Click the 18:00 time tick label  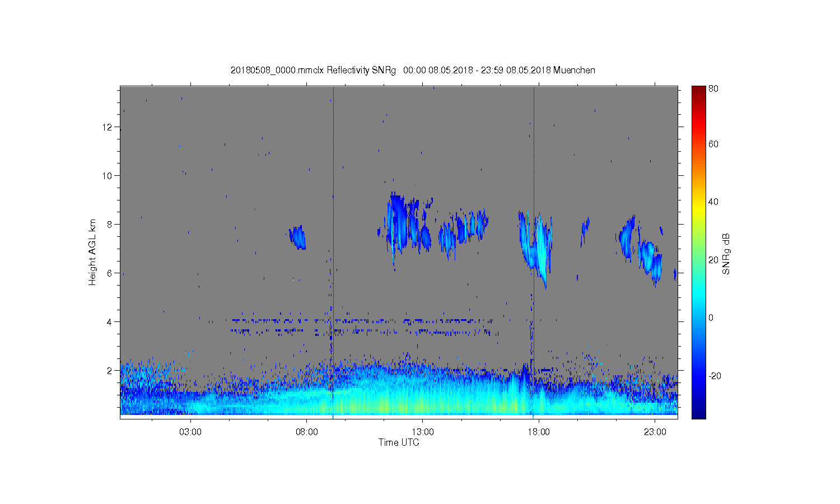pyautogui.click(x=539, y=432)
